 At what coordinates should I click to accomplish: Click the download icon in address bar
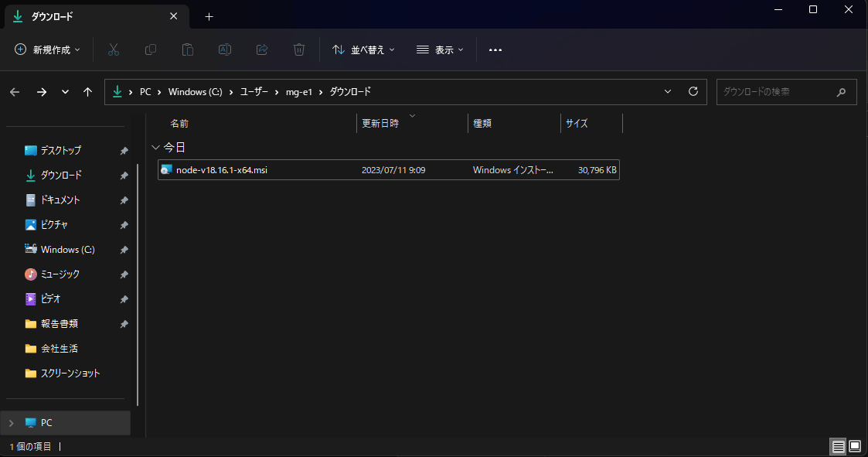pos(117,91)
